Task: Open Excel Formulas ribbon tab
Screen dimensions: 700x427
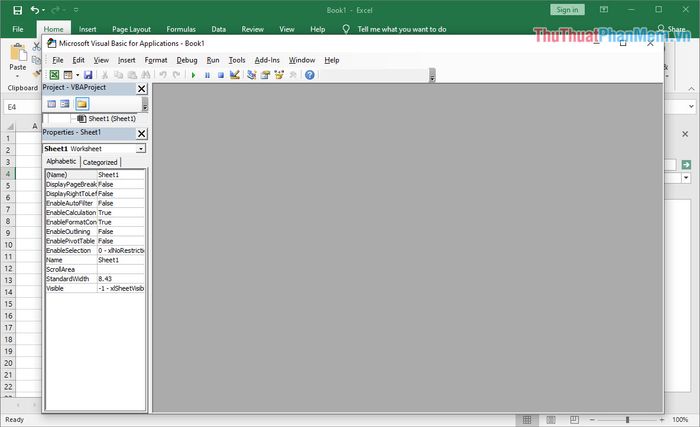Action: pyautogui.click(x=181, y=29)
